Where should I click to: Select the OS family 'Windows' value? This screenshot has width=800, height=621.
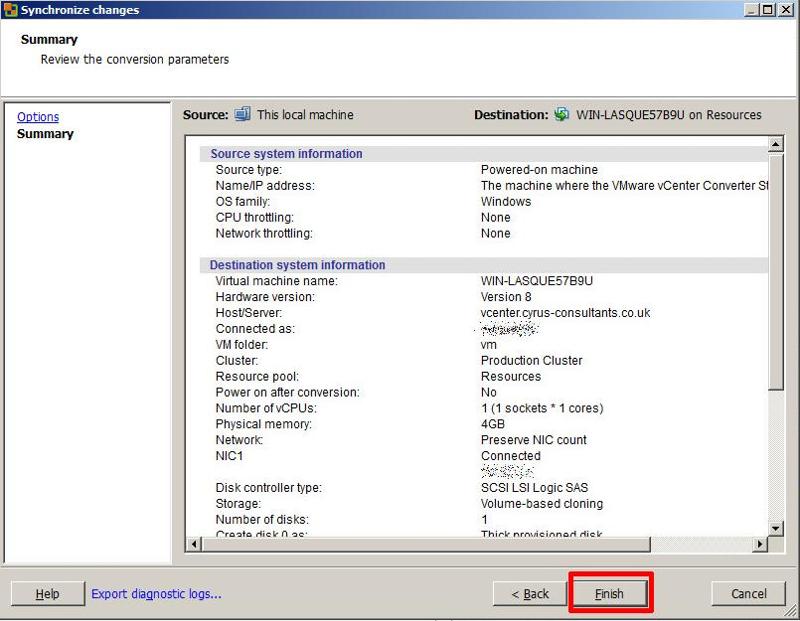506,202
